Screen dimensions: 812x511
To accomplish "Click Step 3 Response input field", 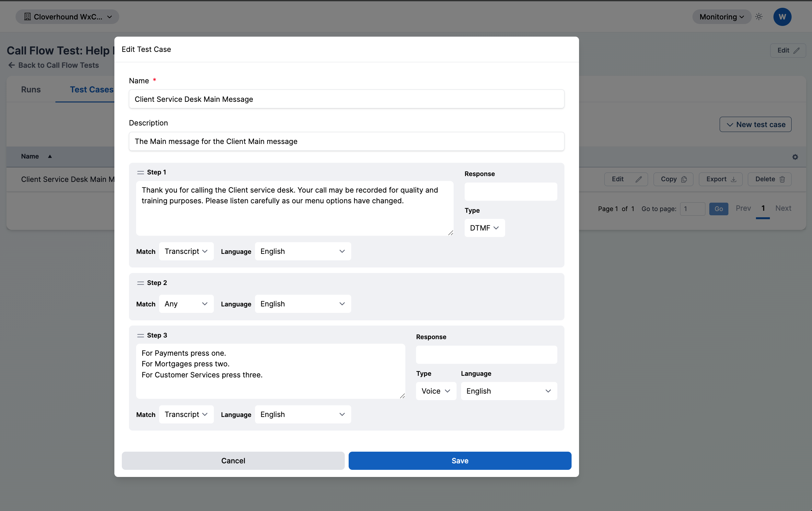I will click(x=486, y=354).
